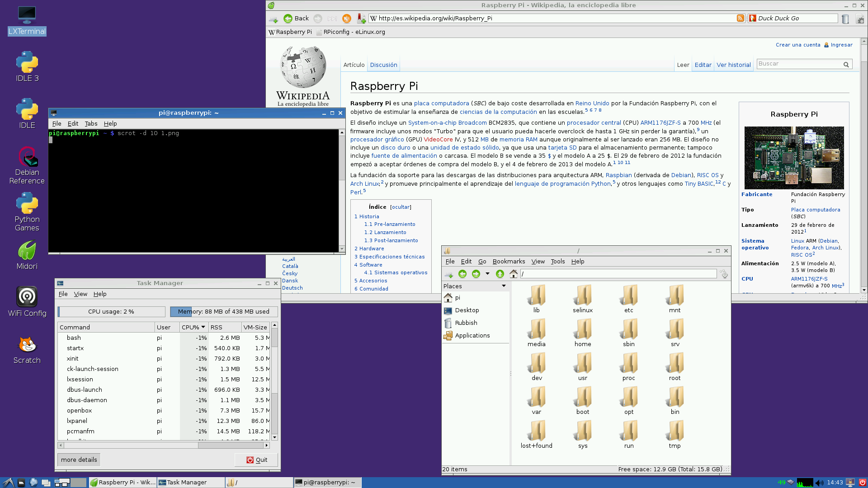
Task: Expand the Places section in file manager
Action: pyautogui.click(x=503, y=286)
